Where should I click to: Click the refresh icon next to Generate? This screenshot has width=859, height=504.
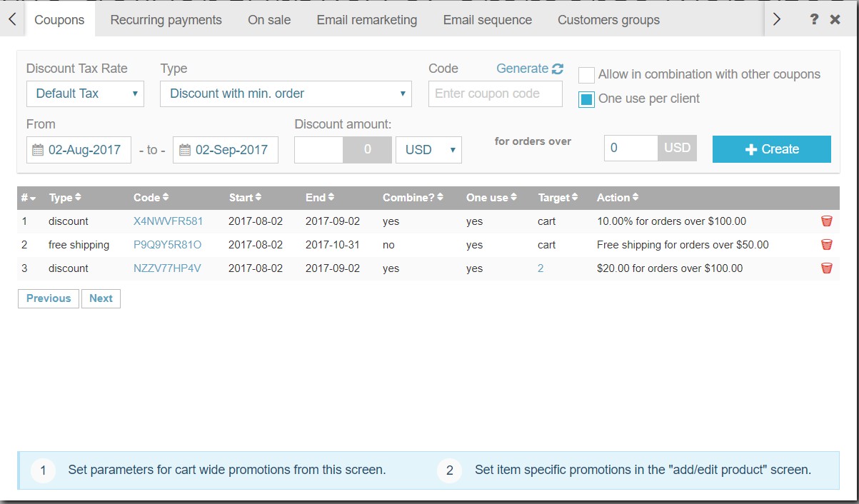(558, 69)
